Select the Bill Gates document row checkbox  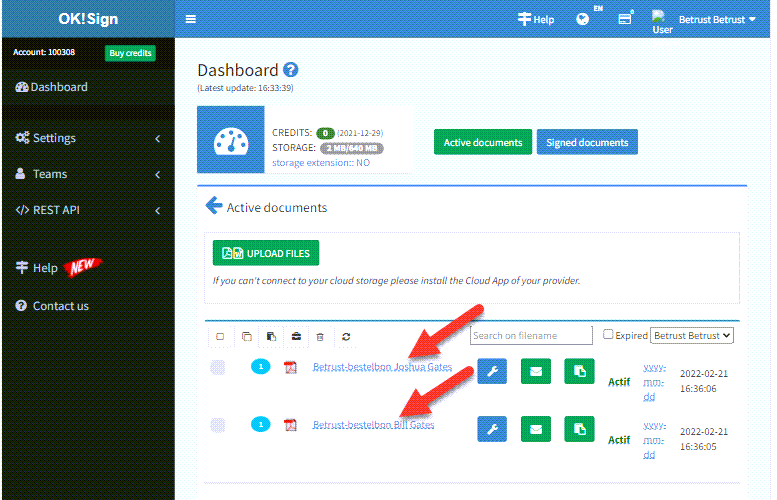218,425
